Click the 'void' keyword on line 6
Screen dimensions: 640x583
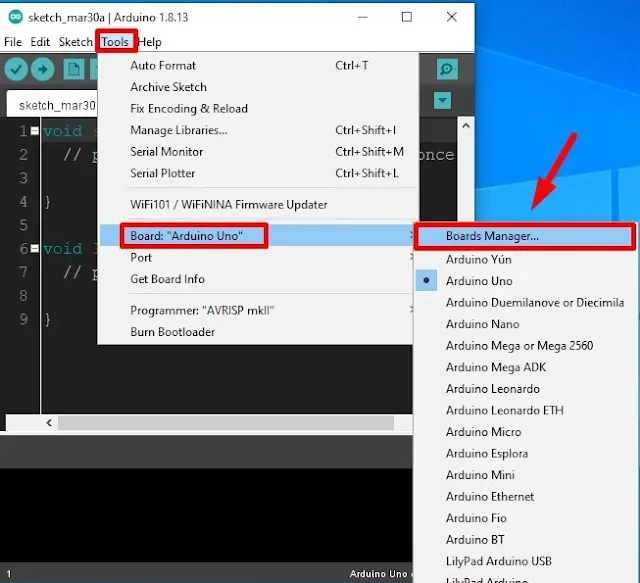point(63,249)
